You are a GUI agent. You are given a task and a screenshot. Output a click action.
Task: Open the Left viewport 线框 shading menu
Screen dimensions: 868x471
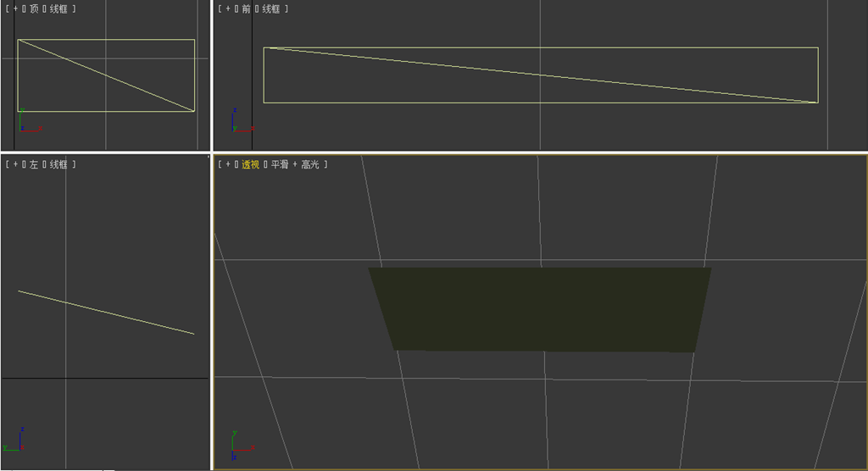pos(58,164)
